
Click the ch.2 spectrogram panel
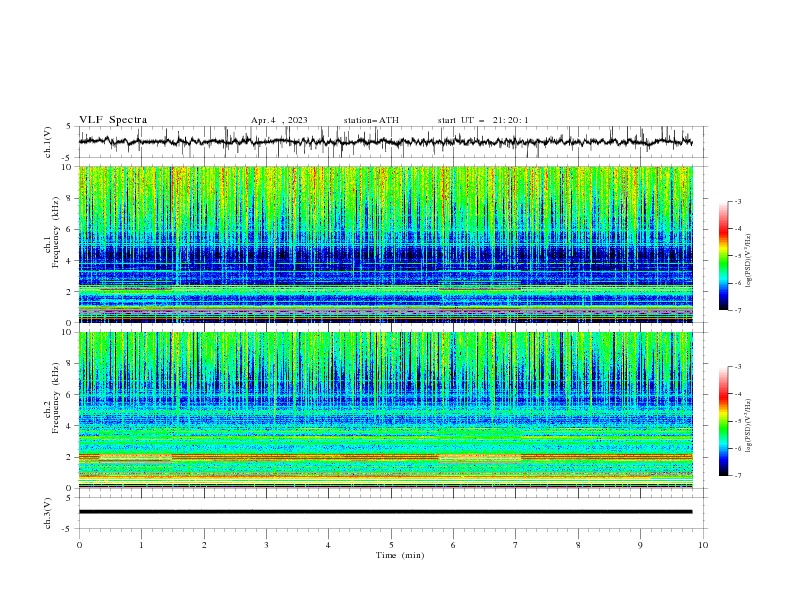point(386,410)
